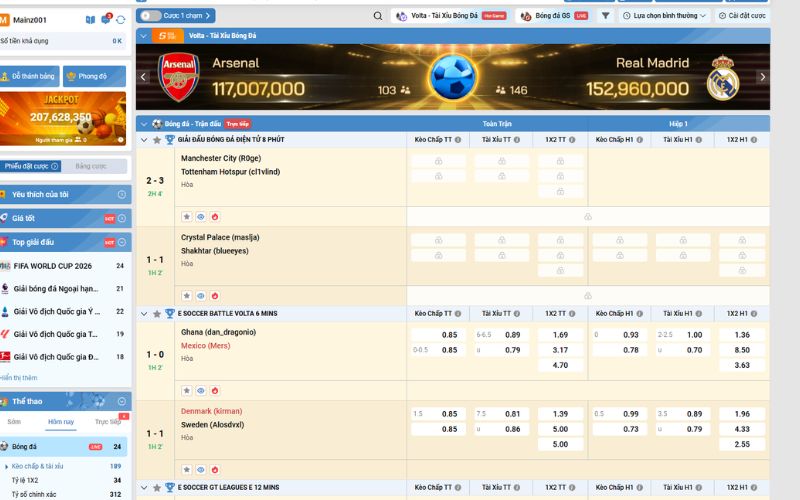This screenshot has width=800, height=500.
Task: Star the E SOCCER BATTLE VOLTA 6 MINS league
Action: pos(157,314)
